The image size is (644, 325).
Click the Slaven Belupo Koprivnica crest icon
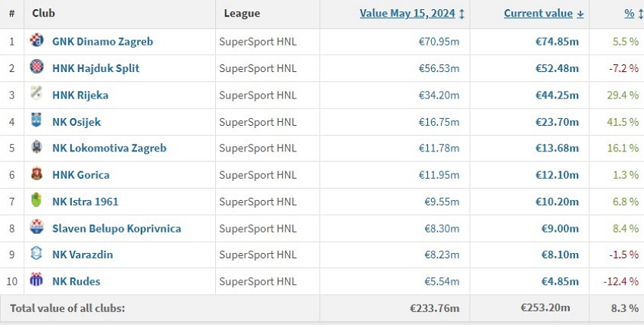pyautogui.click(x=36, y=227)
